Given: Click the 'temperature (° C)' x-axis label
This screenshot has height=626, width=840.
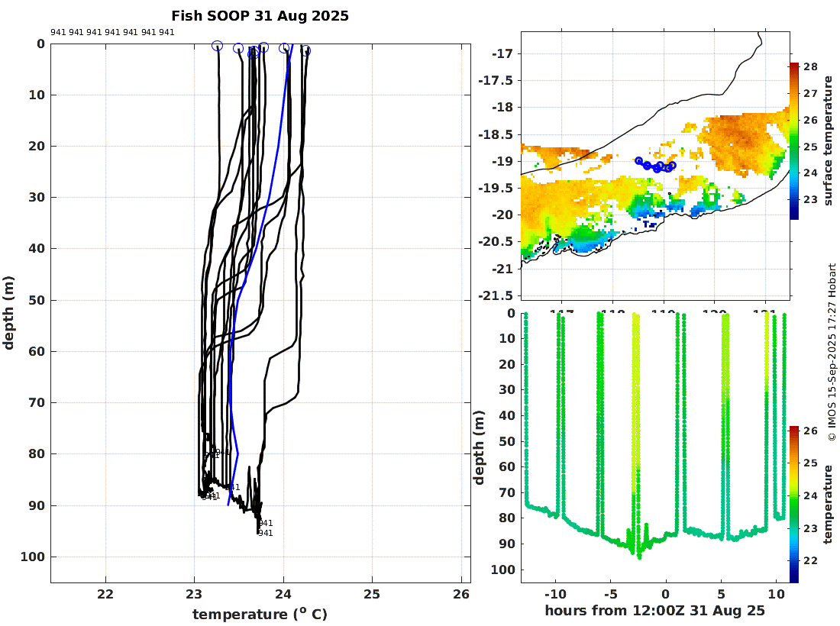Looking at the screenshot, I should coord(260,614).
